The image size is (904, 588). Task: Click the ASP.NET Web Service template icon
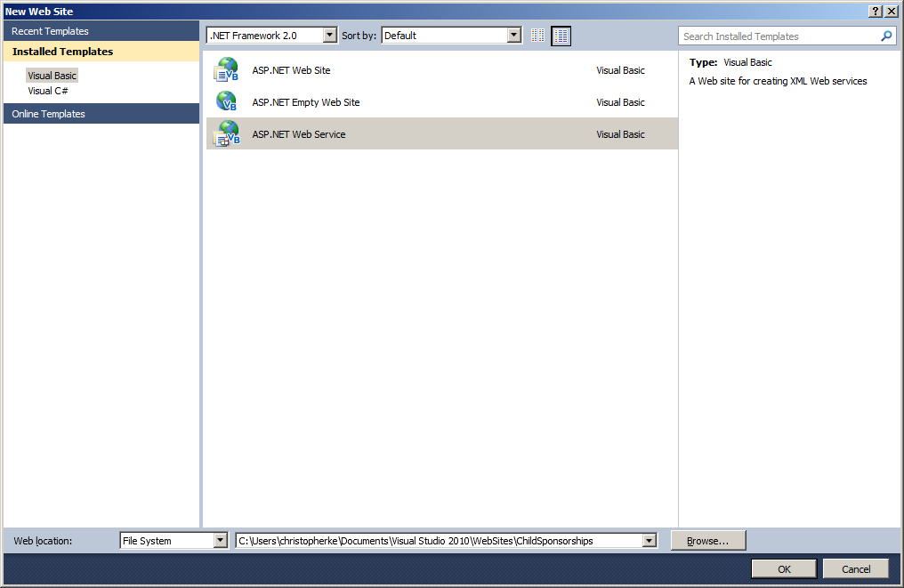point(227,133)
